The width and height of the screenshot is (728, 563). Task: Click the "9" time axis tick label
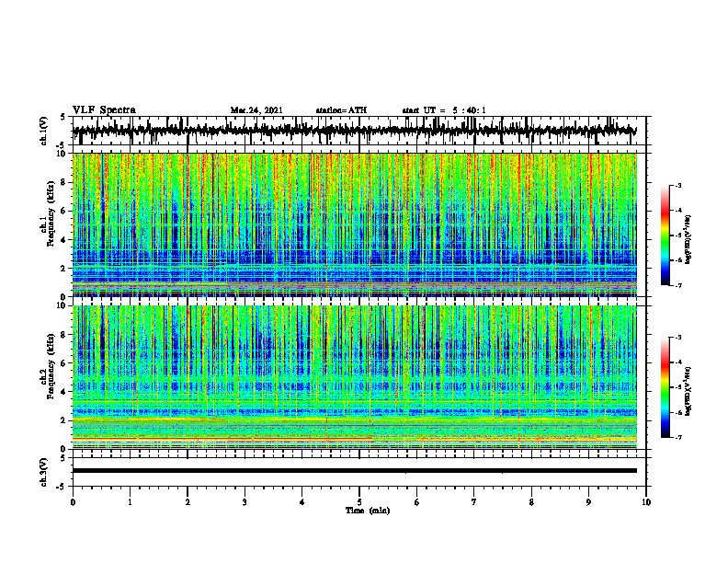tap(588, 502)
